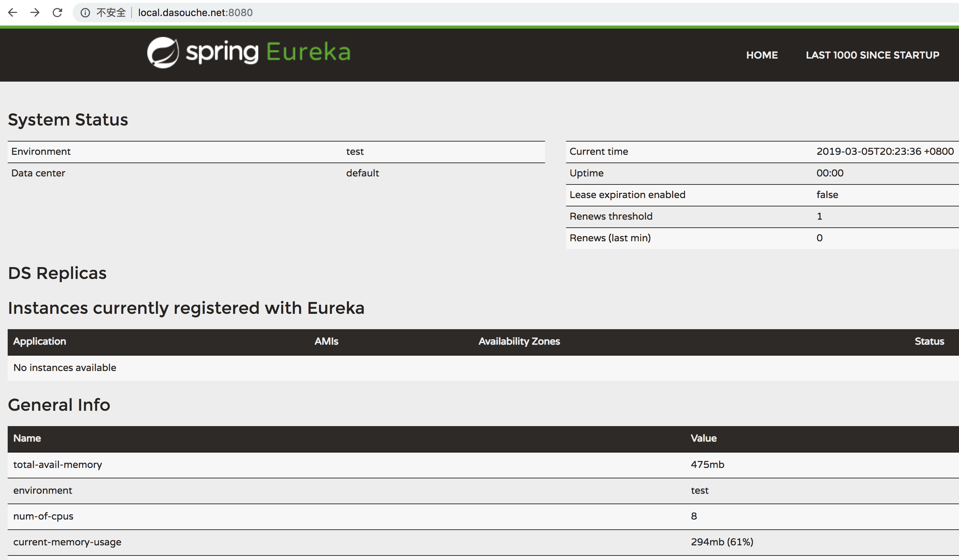959x560 pixels.
Task: Click the browser forward arrow
Action: 35,13
